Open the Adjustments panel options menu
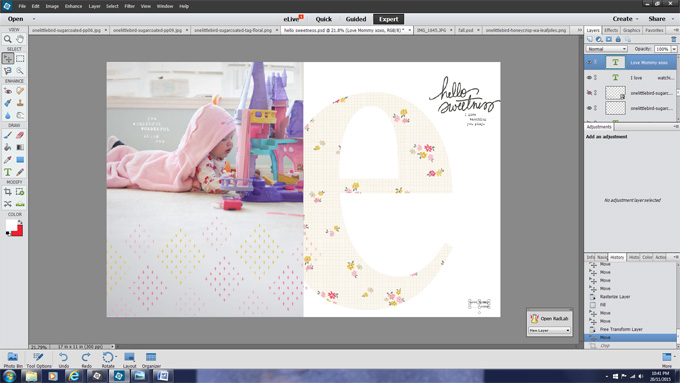The image size is (680, 383). [676, 127]
